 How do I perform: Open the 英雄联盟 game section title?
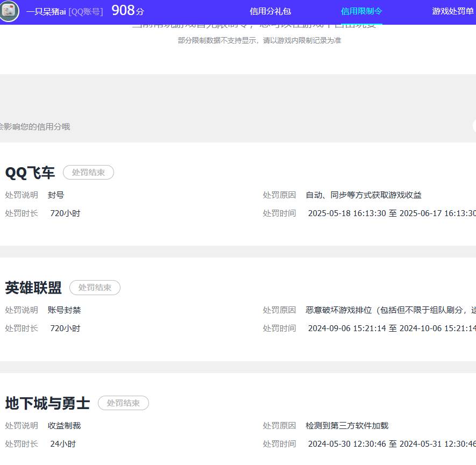(x=33, y=288)
